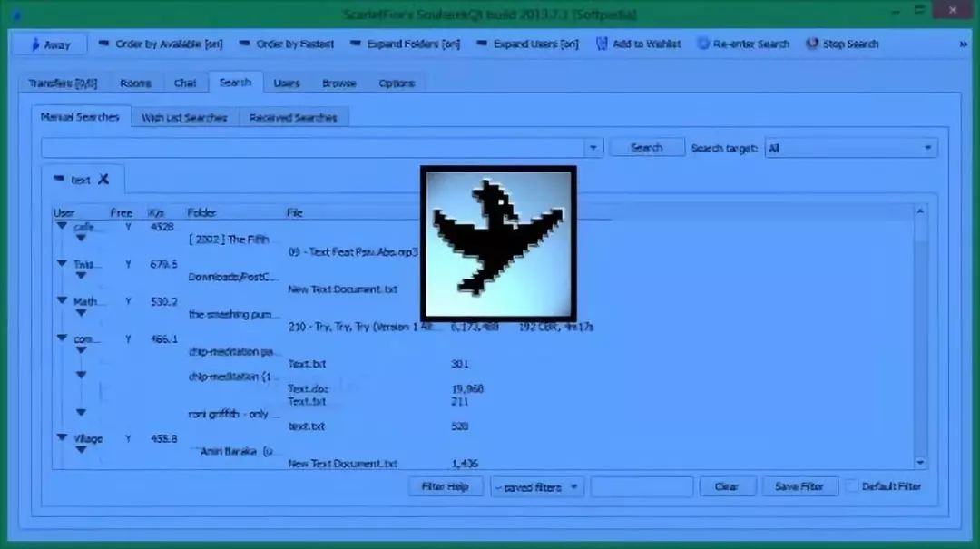Collapse the Village user tree node
The width and height of the screenshot is (980, 549).
click(x=63, y=439)
